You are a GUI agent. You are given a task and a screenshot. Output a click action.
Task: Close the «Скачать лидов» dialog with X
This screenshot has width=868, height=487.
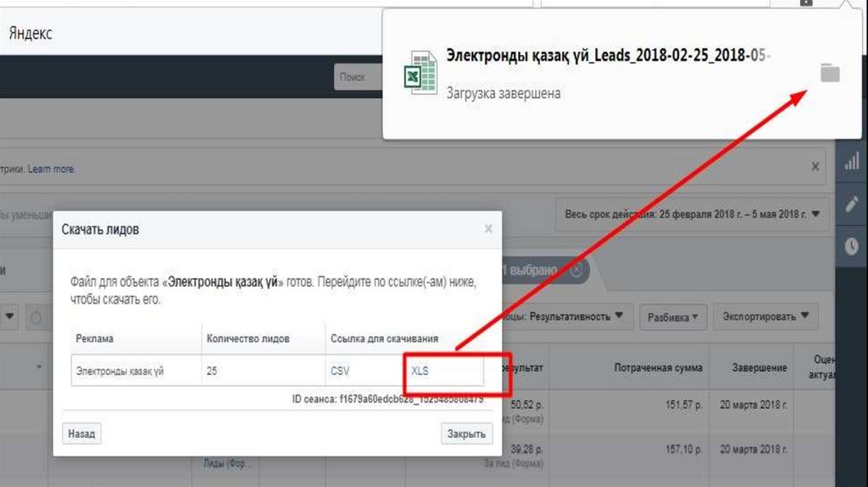click(487, 229)
